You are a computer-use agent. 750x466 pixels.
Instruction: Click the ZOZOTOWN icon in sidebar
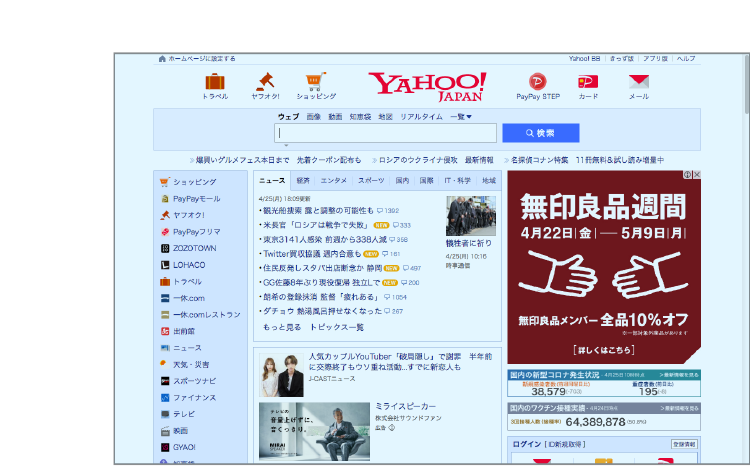tap(165, 248)
